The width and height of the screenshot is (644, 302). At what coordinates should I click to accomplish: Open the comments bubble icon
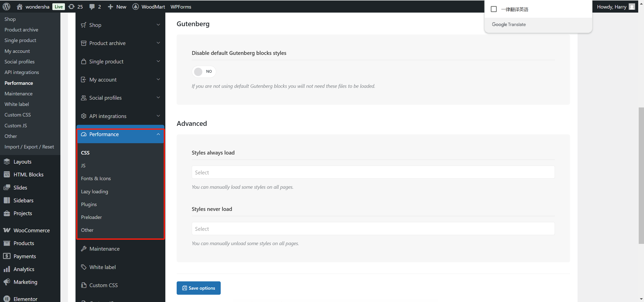click(92, 7)
